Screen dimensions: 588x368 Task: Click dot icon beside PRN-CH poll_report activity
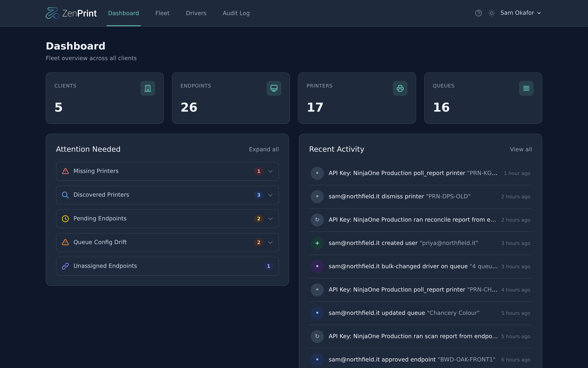tap(317, 290)
